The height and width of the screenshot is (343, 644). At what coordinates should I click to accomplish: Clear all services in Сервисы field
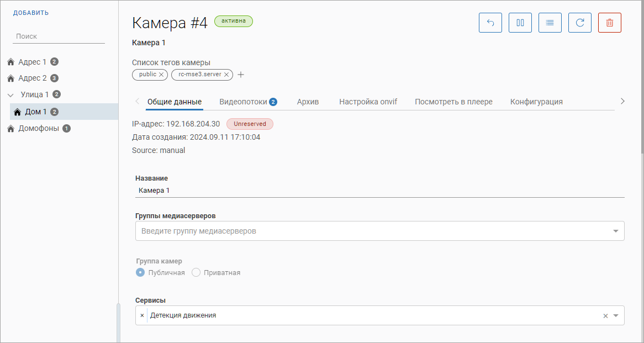pos(605,316)
